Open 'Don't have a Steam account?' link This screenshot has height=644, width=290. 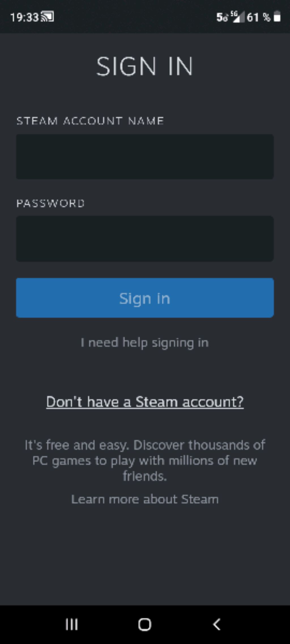pyautogui.click(x=145, y=402)
